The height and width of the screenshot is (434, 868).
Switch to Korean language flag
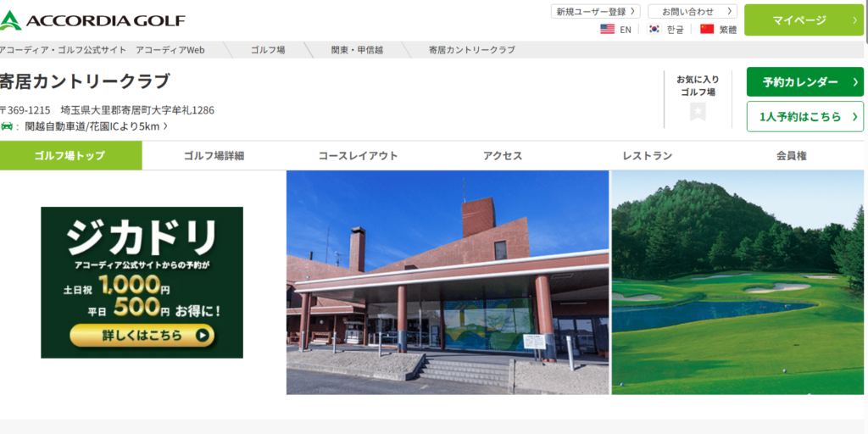coord(654,29)
